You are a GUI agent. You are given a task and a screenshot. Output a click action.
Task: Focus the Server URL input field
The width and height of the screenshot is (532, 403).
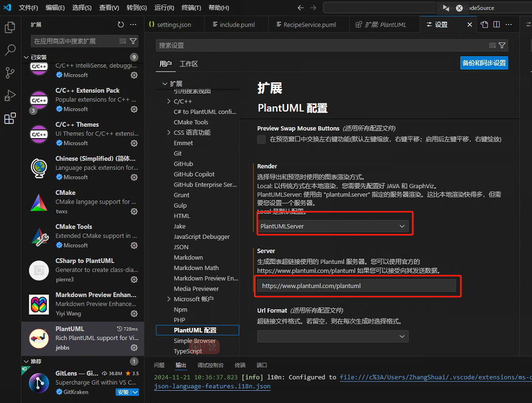click(x=356, y=286)
